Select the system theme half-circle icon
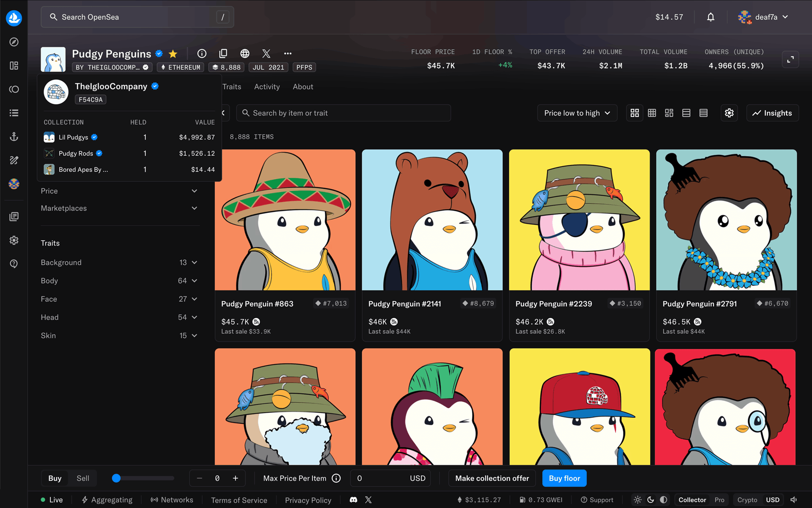This screenshot has width=812, height=508. (x=664, y=500)
